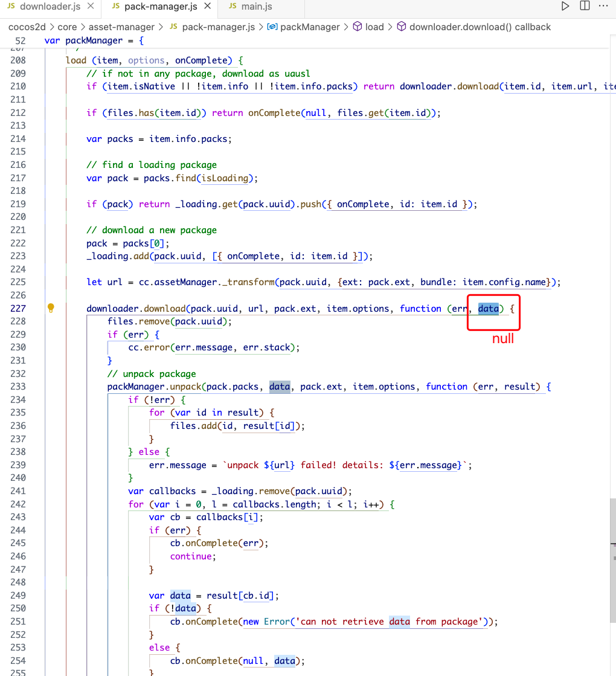This screenshot has width=616, height=676.
Task: Click the packManager variable symbol icon in breadcrumb
Action: click(x=272, y=27)
